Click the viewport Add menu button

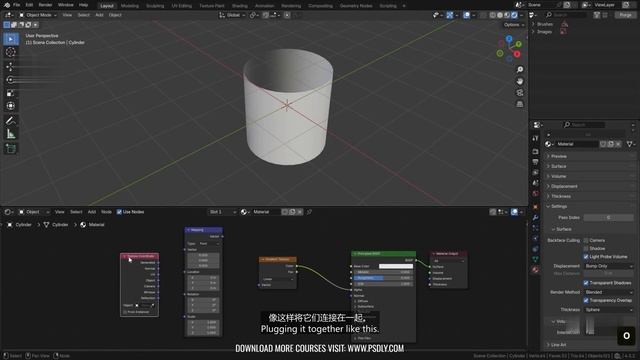coord(99,15)
